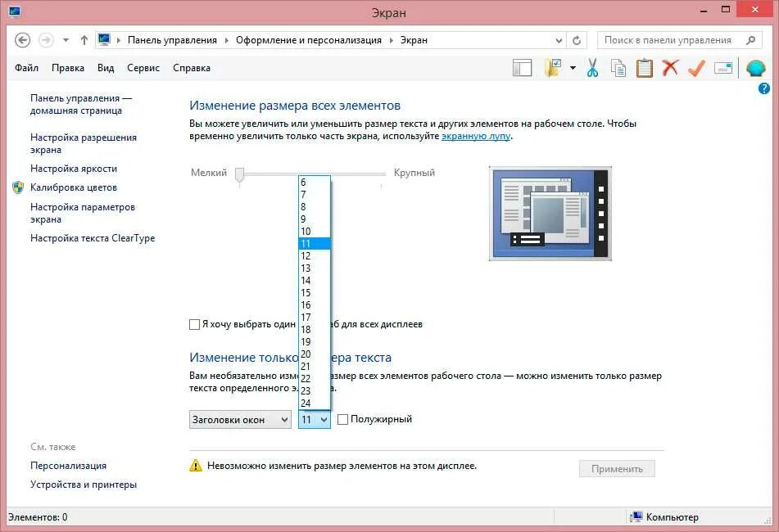Open Устройства и принтеры link
779x532 pixels.
[84, 485]
